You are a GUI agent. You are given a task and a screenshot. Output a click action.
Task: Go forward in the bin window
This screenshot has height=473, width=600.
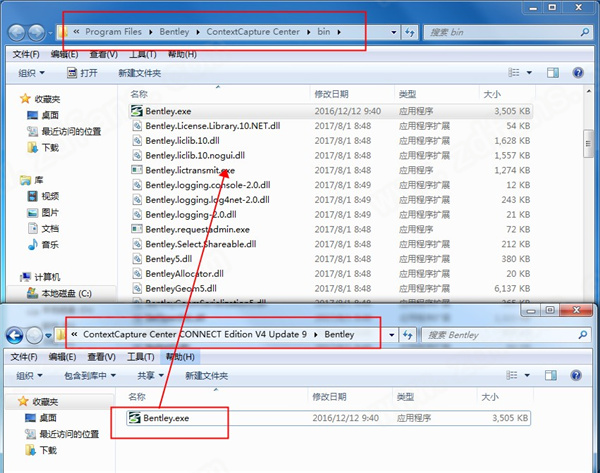37,33
